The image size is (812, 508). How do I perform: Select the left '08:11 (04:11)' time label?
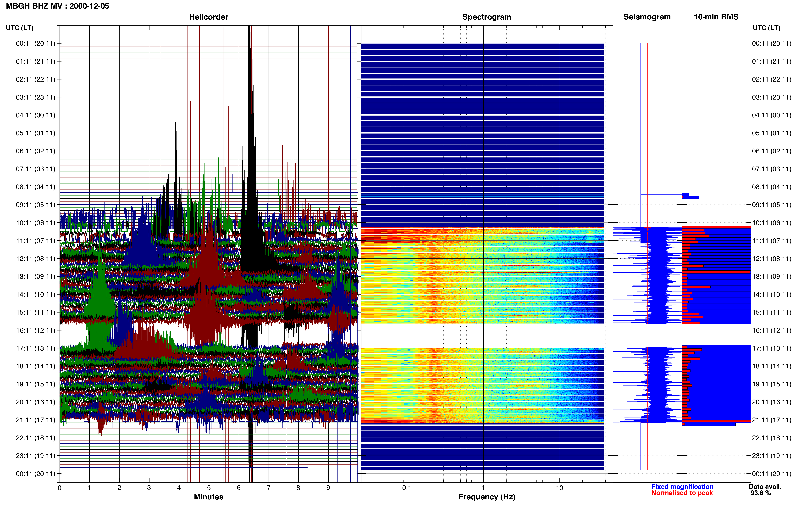[x=36, y=187]
